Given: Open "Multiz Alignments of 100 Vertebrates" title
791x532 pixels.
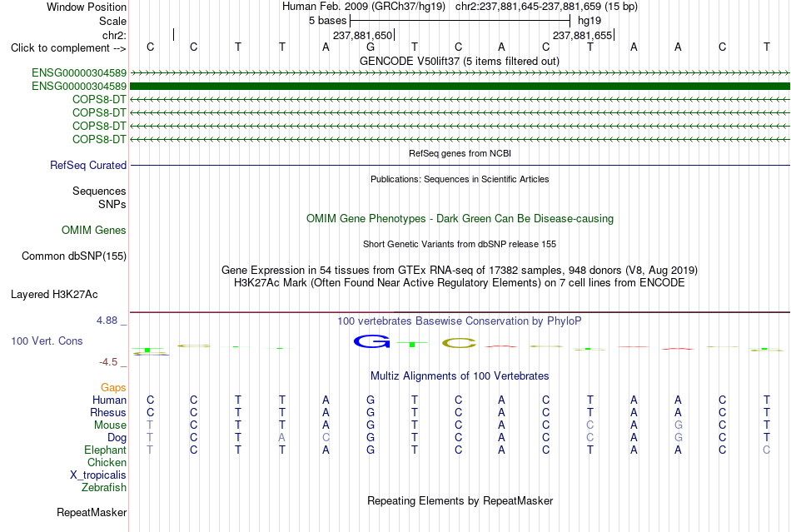Looking at the screenshot, I should (460, 375).
